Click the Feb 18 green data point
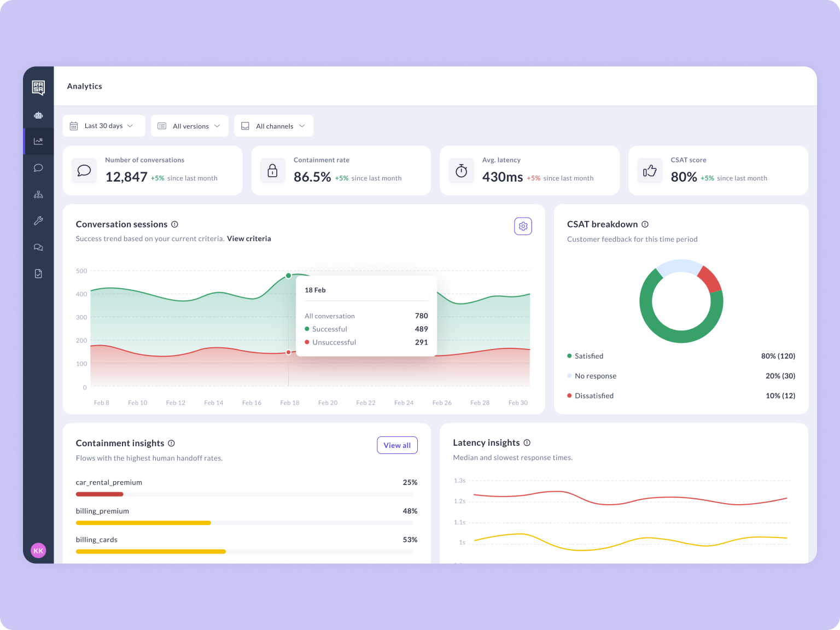Screen dimensions: 840x630 point(288,276)
